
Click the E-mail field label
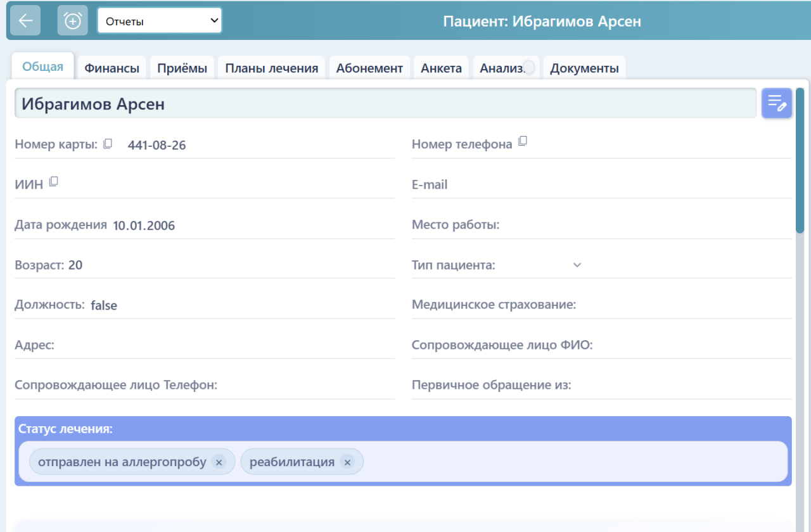click(x=430, y=185)
